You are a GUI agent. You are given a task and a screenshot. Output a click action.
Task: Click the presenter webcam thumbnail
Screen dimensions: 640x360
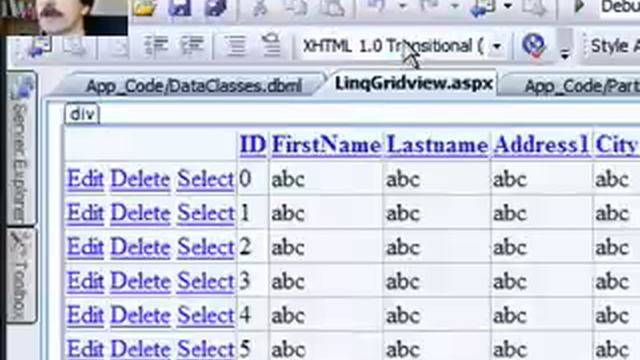tap(64, 17)
